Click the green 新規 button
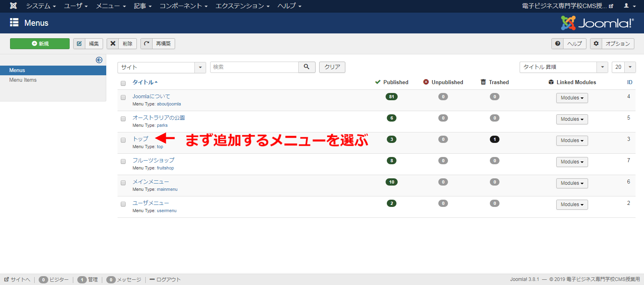644x285 pixels. 40,43
